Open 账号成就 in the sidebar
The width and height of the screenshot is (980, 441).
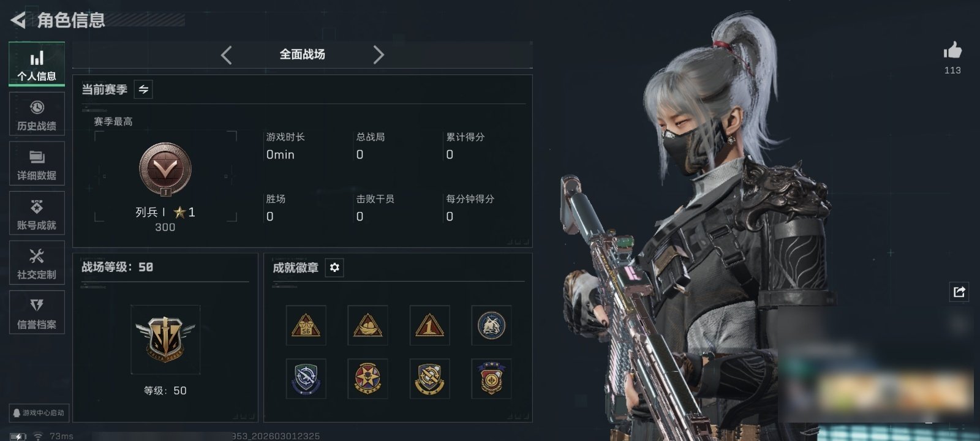[37, 213]
